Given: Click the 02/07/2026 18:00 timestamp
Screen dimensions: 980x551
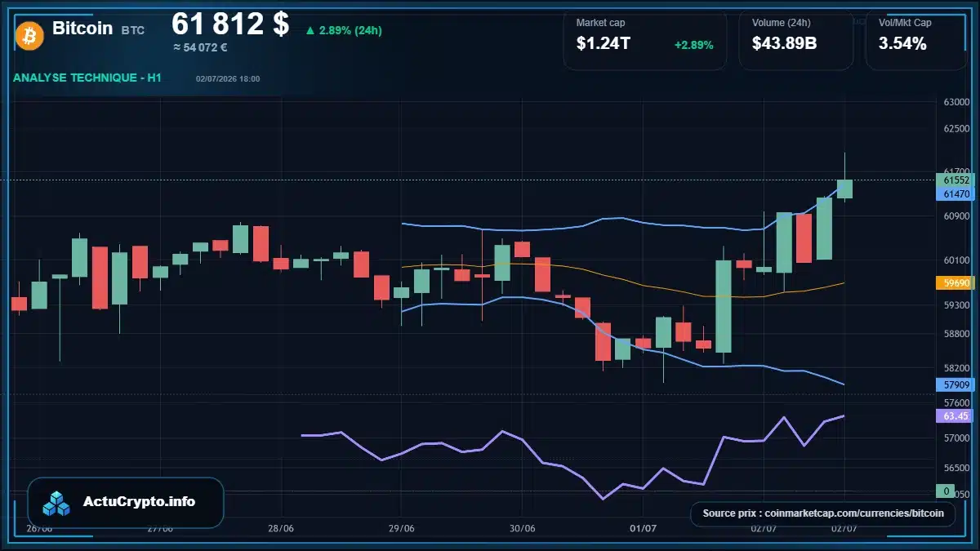Looking at the screenshot, I should tap(228, 78).
